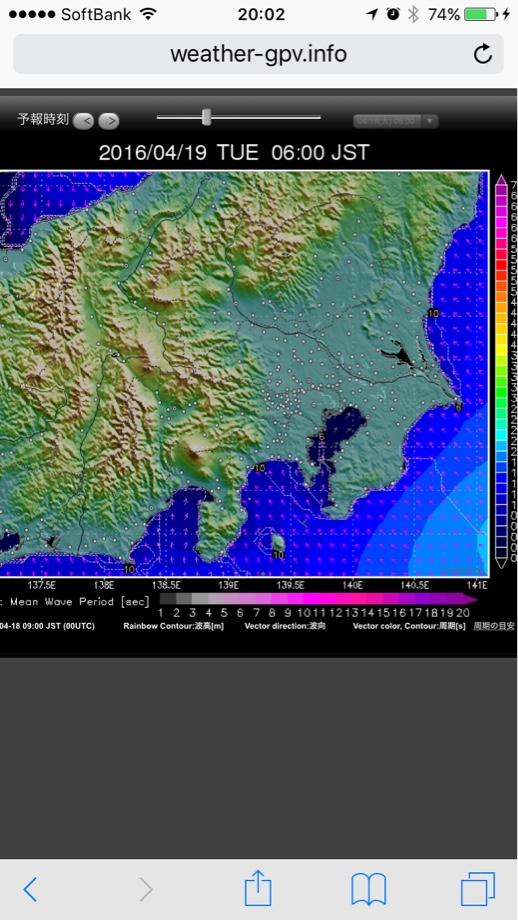Tap the battery indicator in status bar
This screenshot has width=518, height=921.
click(x=480, y=14)
